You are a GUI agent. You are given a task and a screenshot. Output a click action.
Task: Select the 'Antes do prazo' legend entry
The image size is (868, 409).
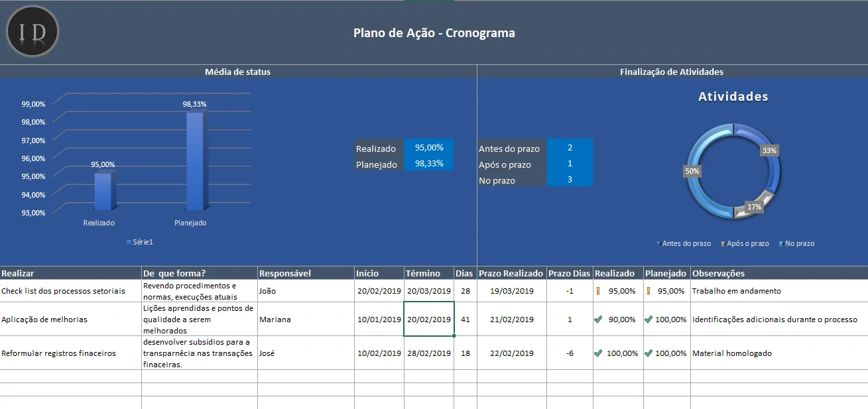click(686, 244)
